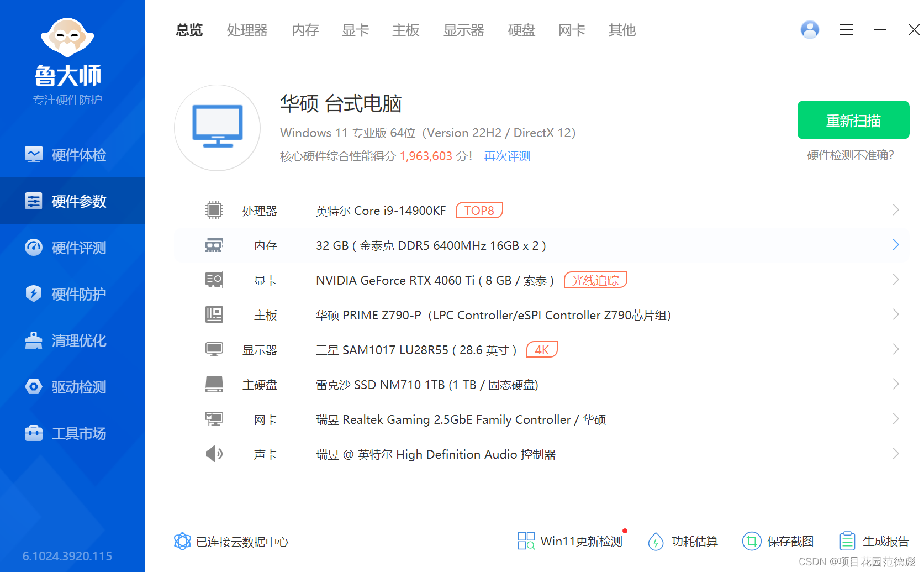Open 硬件体检 in the sidebar
The height and width of the screenshot is (572, 924).
[72, 155]
